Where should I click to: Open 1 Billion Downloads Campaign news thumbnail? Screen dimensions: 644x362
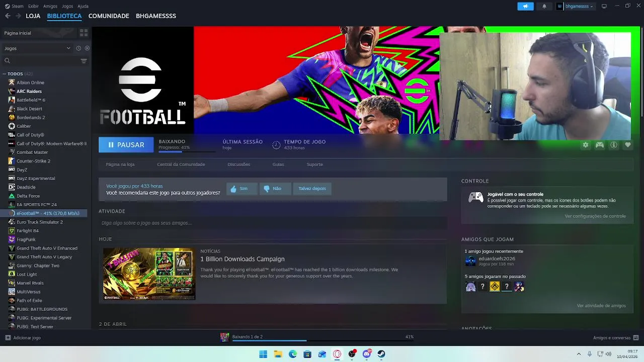pyautogui.click(x=149, y=274)
